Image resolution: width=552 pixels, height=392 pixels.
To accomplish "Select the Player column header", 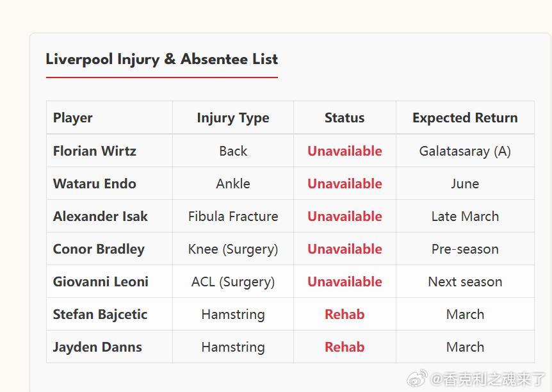I will [73, 118].
